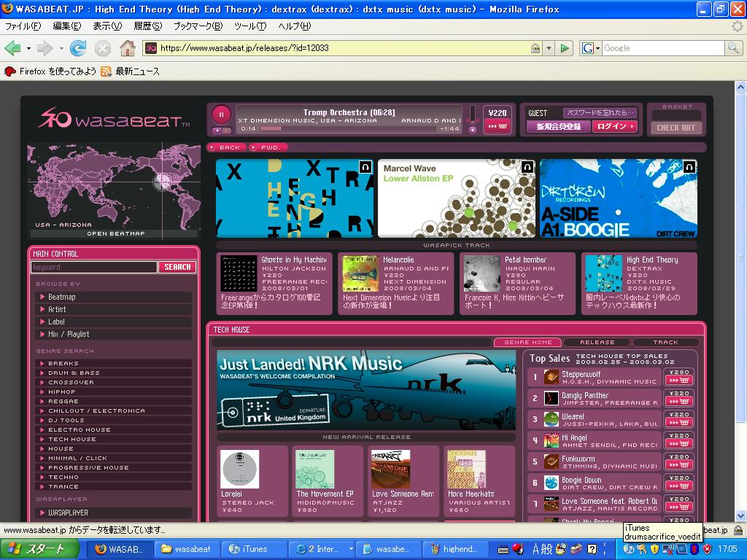Select the DRUM & BASS genre
Screen dimensions: 747x560
[x=114, y=373]
